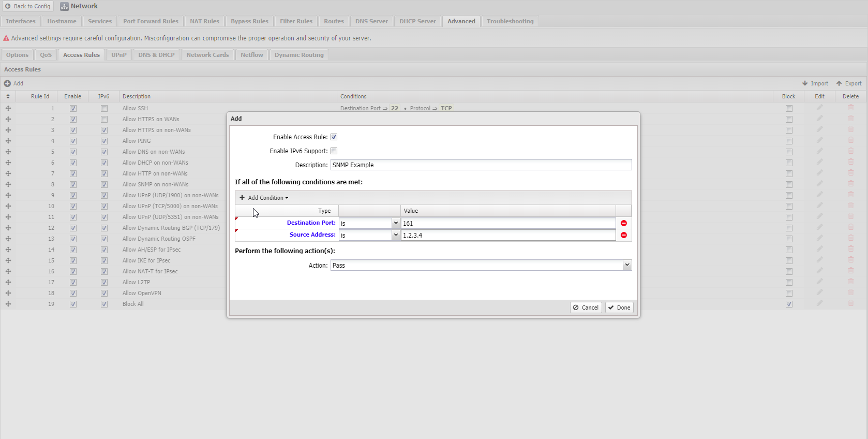
Task: Switch to the Troubleshooting tab
Action: [x=510, y=21]
